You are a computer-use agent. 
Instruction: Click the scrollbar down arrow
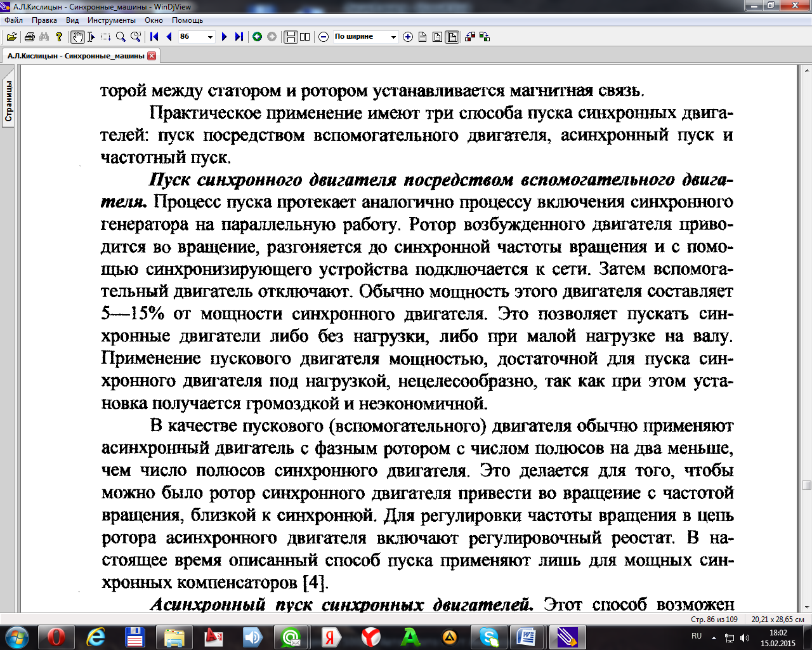coord(806,608)
